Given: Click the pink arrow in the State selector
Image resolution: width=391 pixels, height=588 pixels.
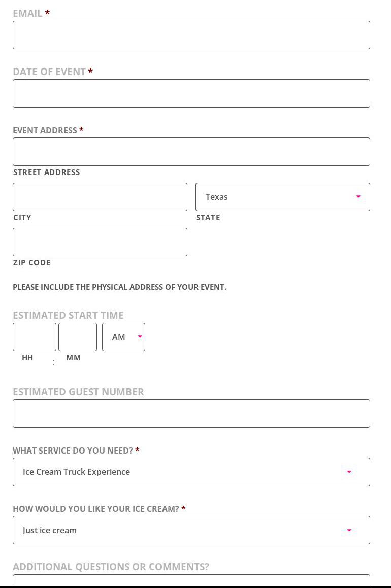Looking at the screenshot, I should point(358,197).
